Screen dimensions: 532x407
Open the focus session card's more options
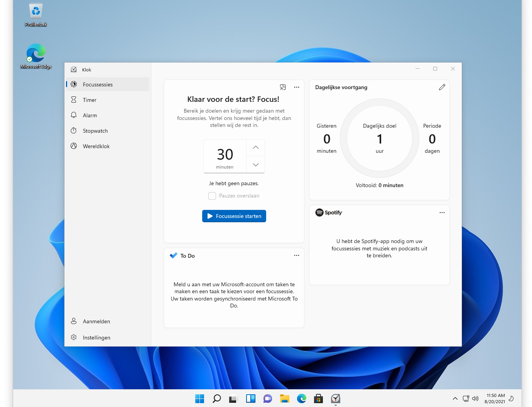point(296,87)
